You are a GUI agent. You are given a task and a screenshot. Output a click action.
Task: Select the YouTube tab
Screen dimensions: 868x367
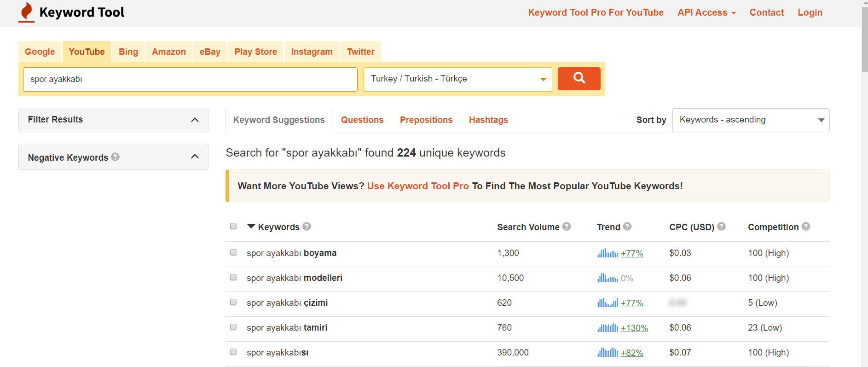[87, 52]
